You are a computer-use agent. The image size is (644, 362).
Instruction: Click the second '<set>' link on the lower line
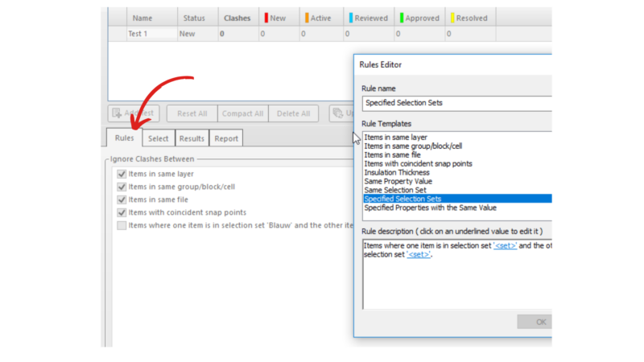(418, 255)
